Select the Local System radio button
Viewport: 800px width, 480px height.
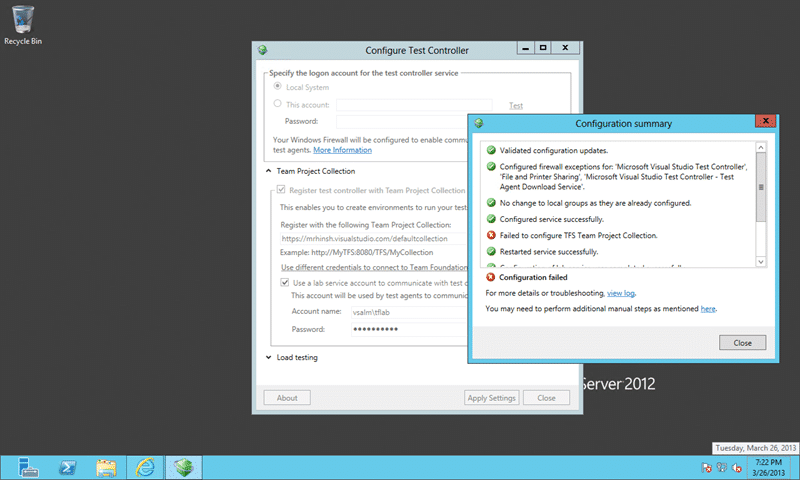[x=278, y=86]
